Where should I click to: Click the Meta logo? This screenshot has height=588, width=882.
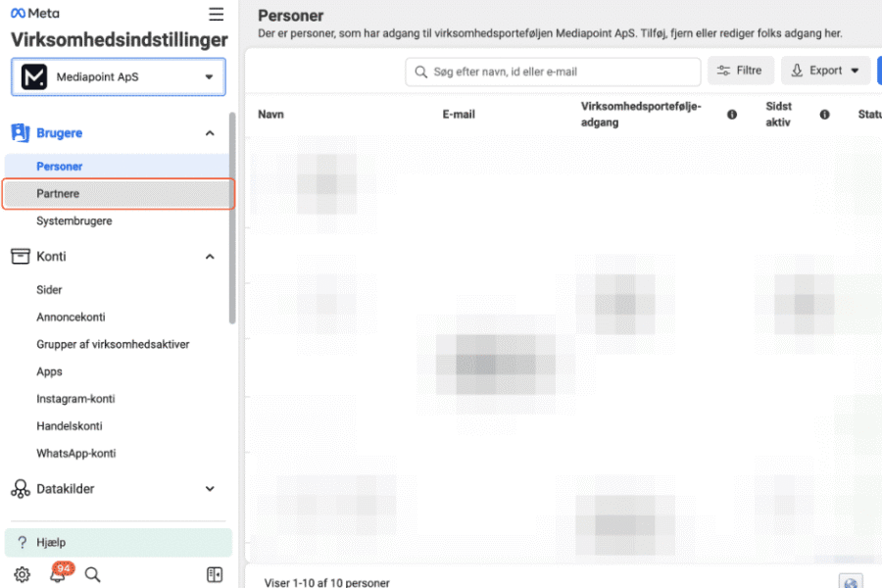[35, 14]
